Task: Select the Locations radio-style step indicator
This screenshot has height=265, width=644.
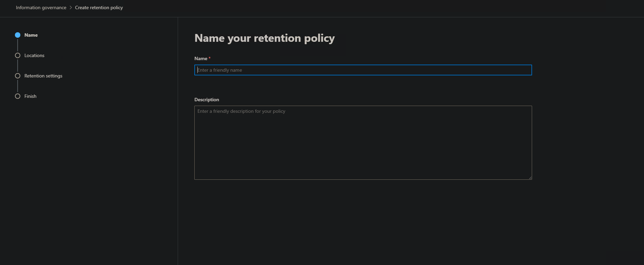Action: pos(17,55)
